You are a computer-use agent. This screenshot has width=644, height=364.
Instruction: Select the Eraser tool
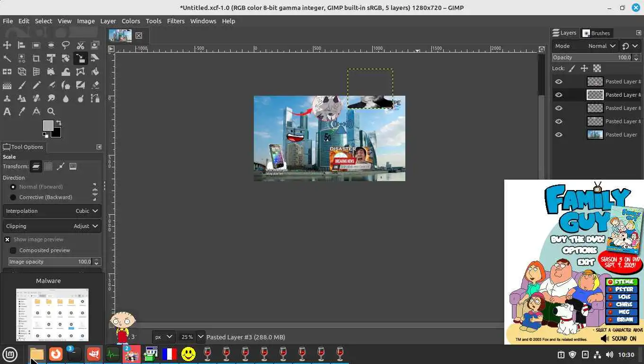95,85
